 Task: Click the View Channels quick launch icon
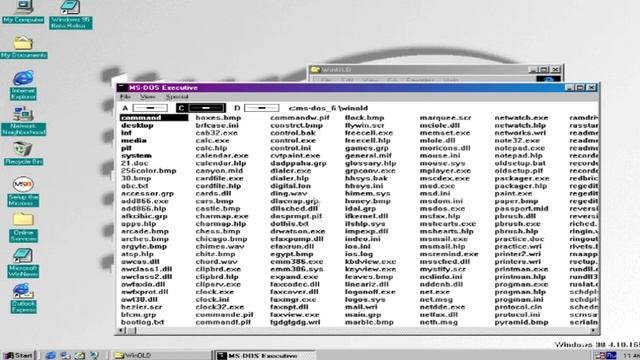[94, 356]
